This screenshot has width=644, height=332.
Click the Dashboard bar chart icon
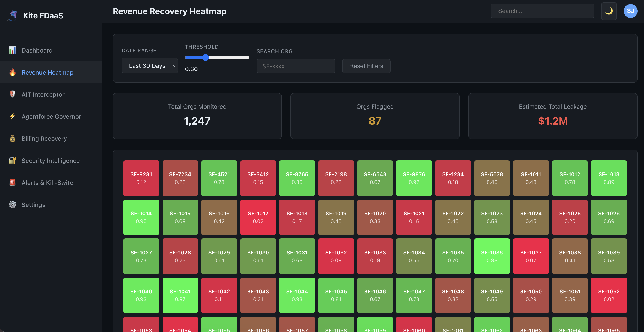click(x=12, y=50)
